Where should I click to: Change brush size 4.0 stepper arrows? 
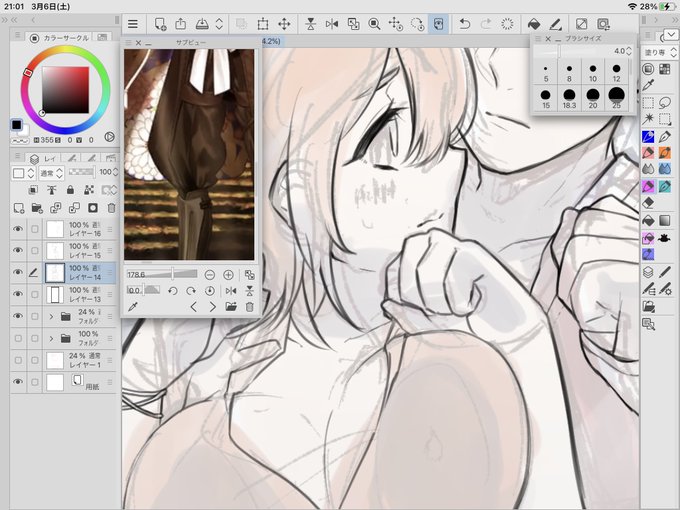pos(629,51)
